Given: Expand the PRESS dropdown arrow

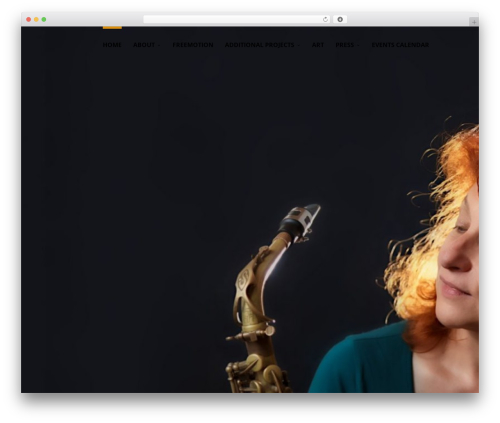Looking at the screenshot, I should (358, 45).
